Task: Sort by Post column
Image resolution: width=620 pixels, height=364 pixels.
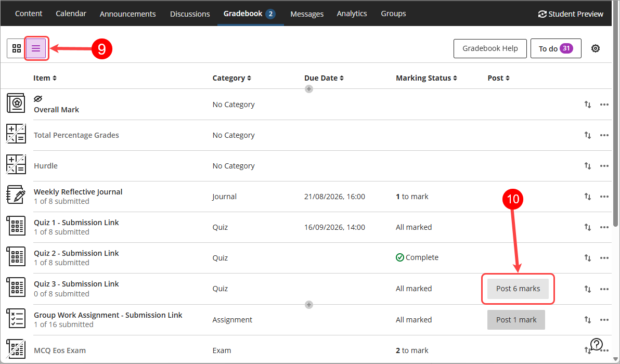Action: pyautogui.click(x=498, y=78)
